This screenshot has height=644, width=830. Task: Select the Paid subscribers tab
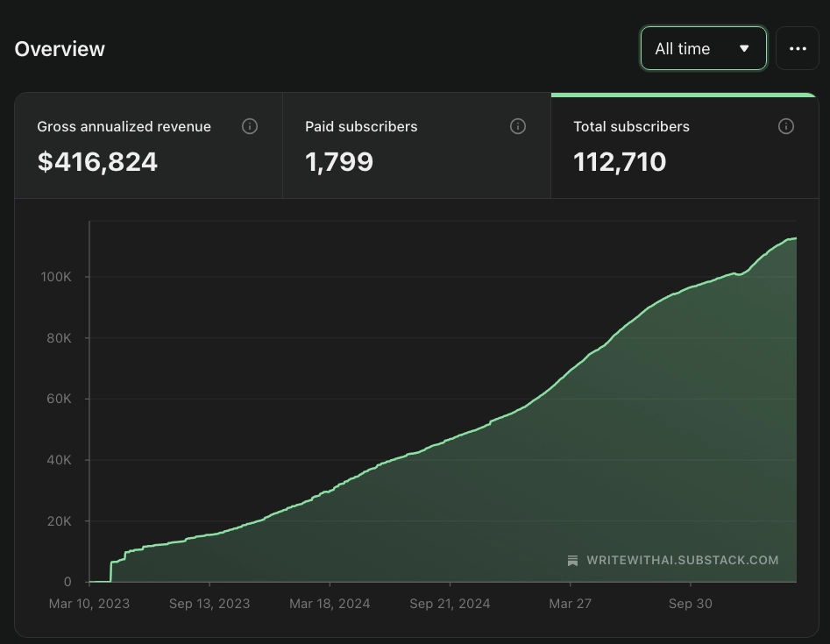(416, 145)
